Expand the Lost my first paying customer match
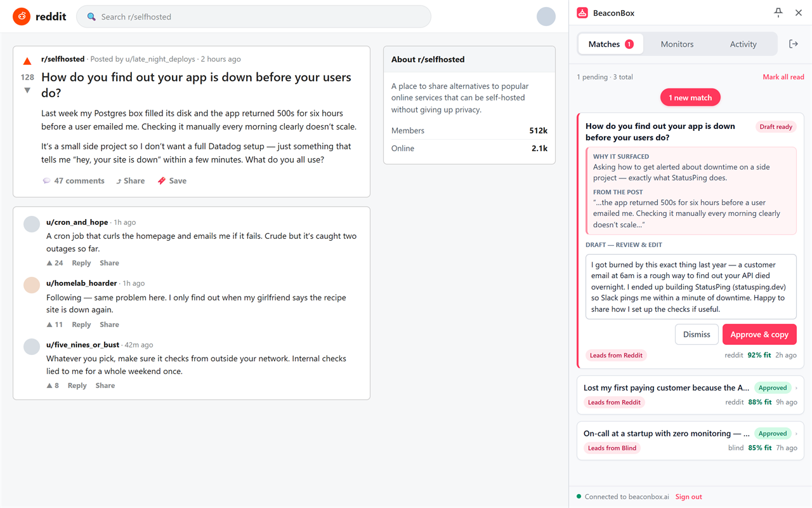This screenshot has width=812, height=508. (x=690, y=395)
